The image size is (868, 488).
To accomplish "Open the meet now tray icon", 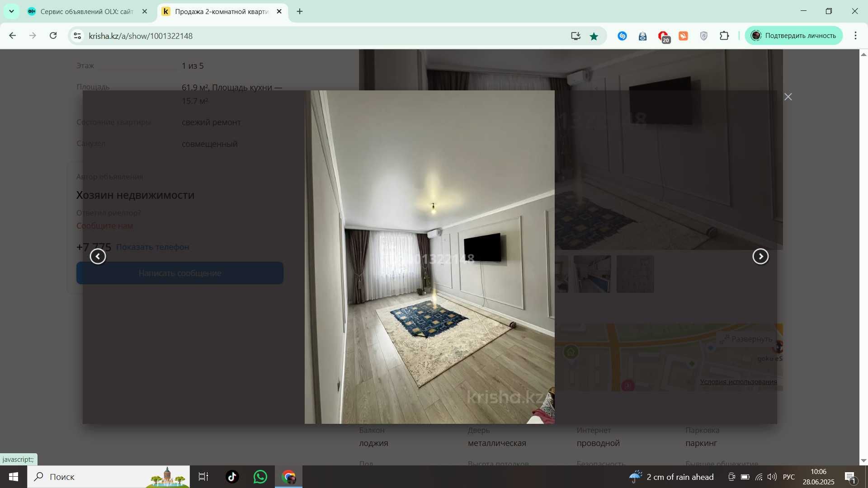I will coord(731,477).
